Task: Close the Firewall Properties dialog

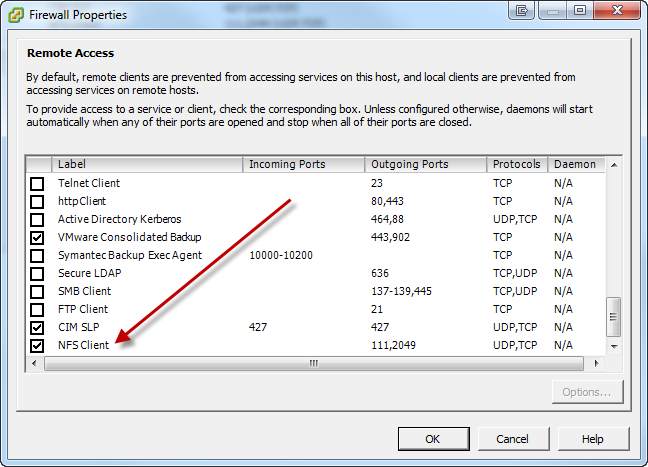Action: tap(617, 10)
